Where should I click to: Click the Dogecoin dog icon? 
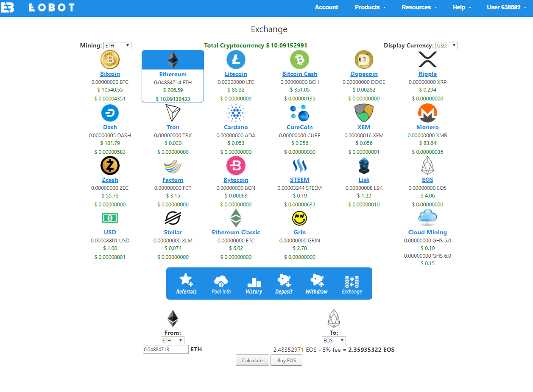click(x=364, y=60)
